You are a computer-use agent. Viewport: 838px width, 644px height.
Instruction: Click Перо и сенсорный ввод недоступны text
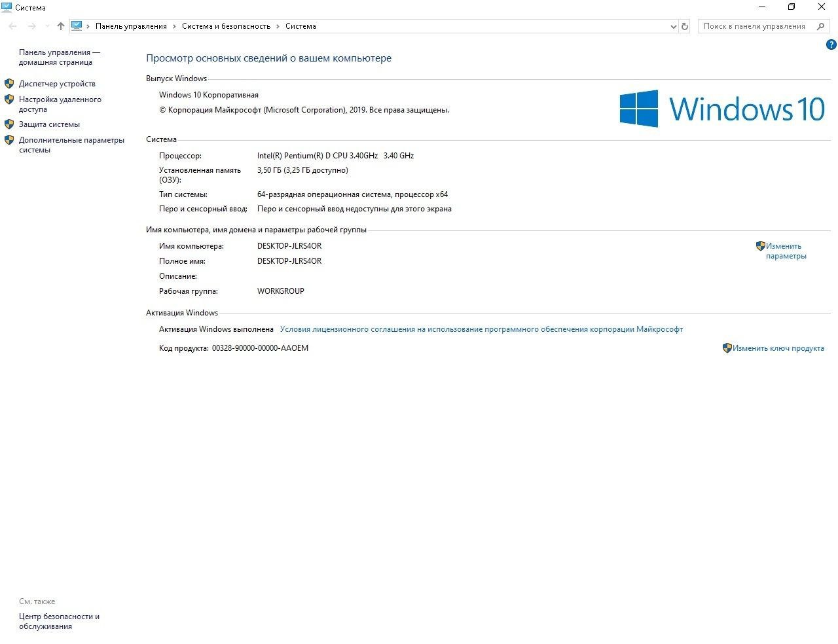tap(354, 209)
